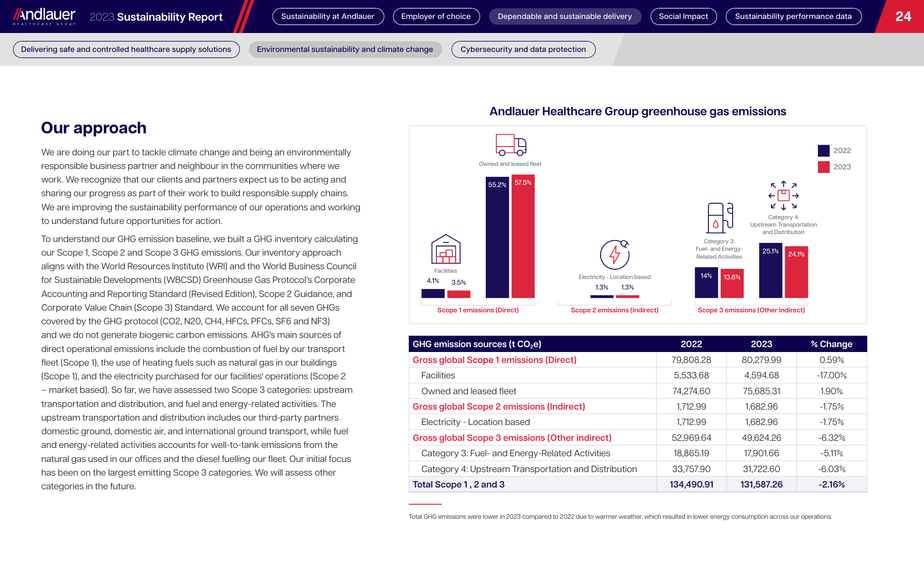The width and height of the screenshot is (924, 561).
Task: Select the Gross global Scope 3 emissions row
Action: coord(638,438)
